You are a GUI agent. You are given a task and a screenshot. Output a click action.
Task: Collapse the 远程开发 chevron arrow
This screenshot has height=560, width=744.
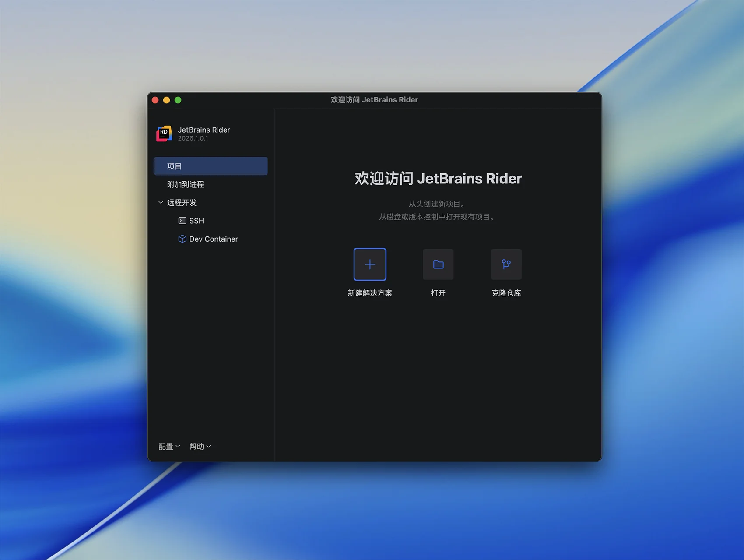coord(161,203)
